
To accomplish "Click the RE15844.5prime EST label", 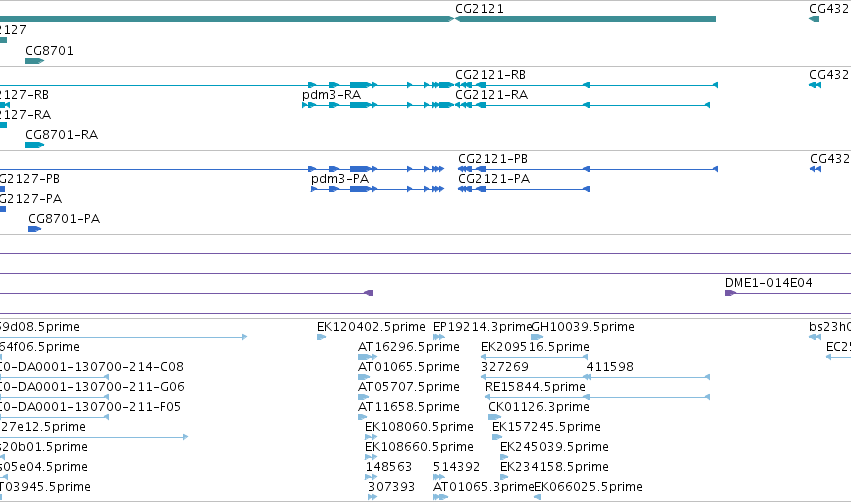I will coord(535,387).
